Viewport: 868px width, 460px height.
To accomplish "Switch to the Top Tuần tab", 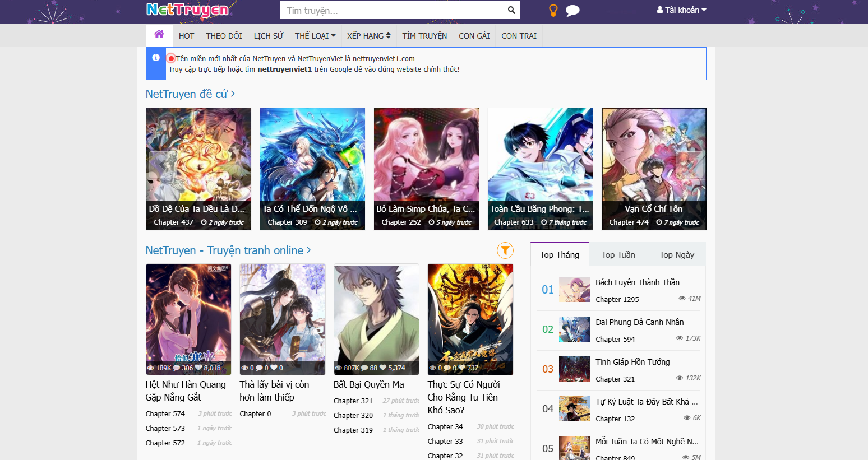I will 618,255.
